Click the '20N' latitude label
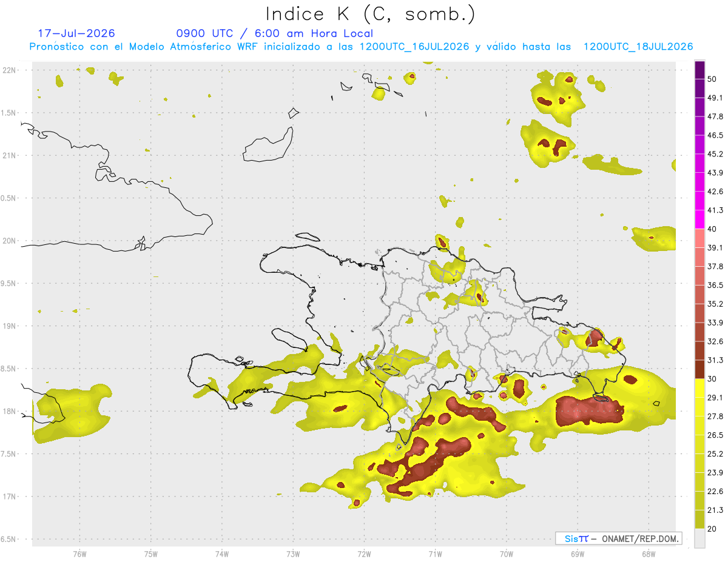Viewport: 728px width, 562px height. pyautogui.click(x=10, y=241)
